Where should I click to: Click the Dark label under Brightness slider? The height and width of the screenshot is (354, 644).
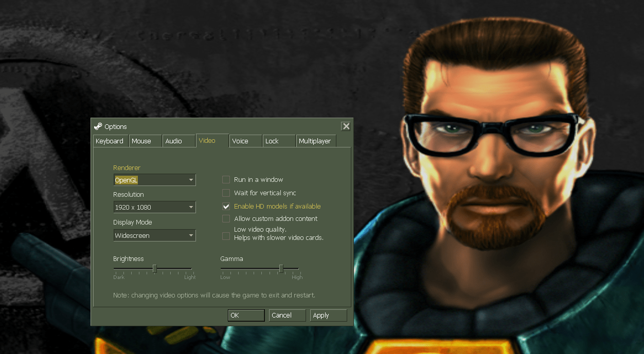(x=119, y=277)
